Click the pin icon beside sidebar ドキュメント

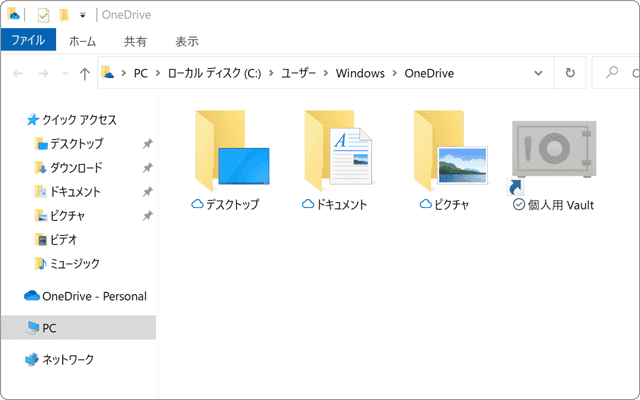click(x=147, y=192)
